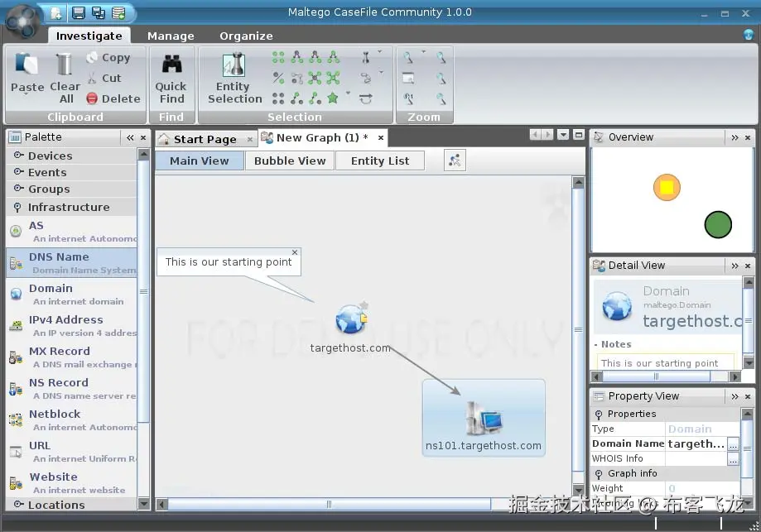Open the Manage ribbon tab

pyautogui.click(x=171, y=36)
